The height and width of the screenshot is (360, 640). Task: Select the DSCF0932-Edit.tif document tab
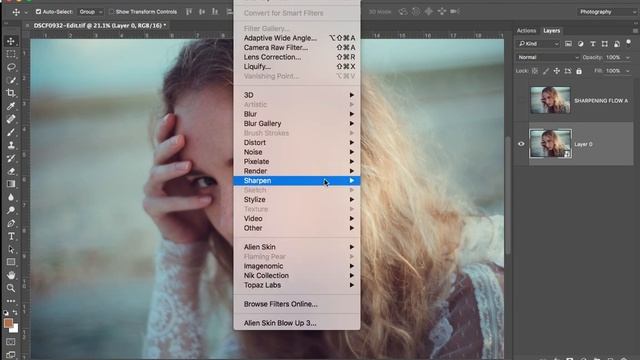point(97,25)
